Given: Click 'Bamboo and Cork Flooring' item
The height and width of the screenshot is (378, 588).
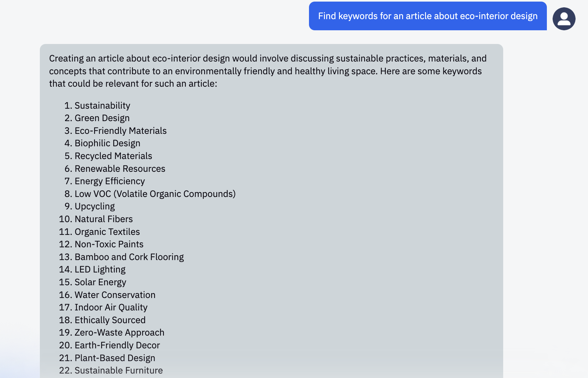Looking at the screenshot, I should 129,257.
